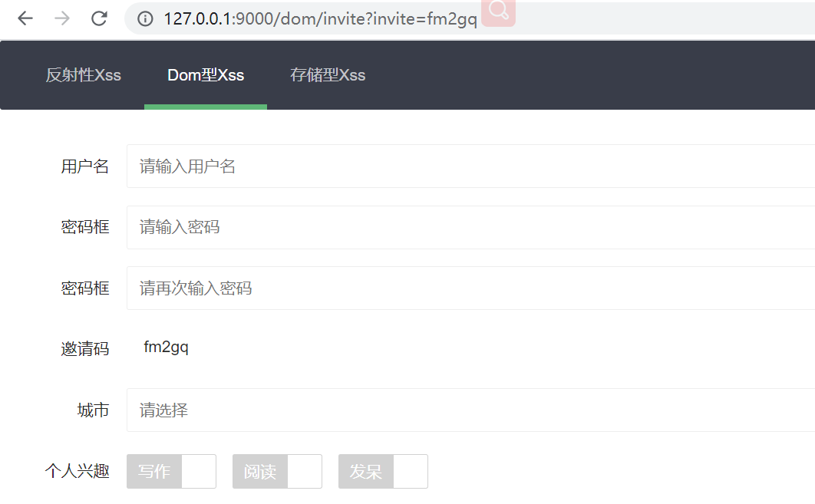The height and width of the screenshot is (504, 815).
Task: Click the 请输入密码 password field
Action: (471, 227)
